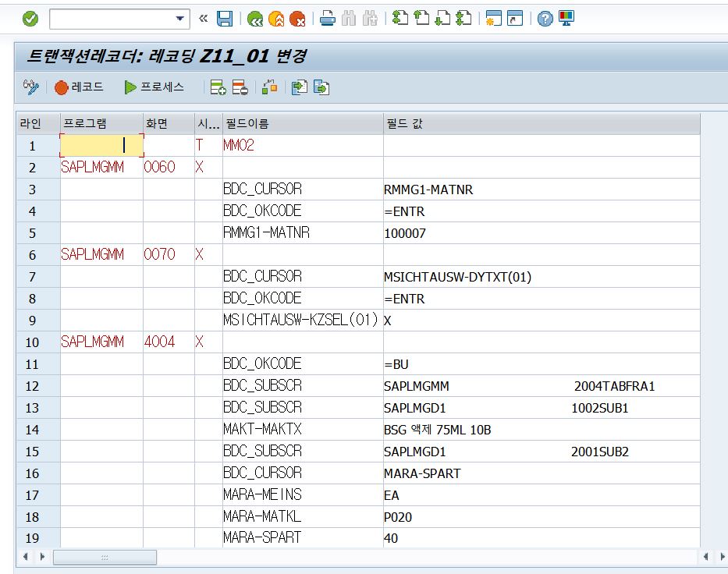The width and height of the screenshot is (728, 574).
Task: Click the Insert Row icon
Action: pos(218,87)
